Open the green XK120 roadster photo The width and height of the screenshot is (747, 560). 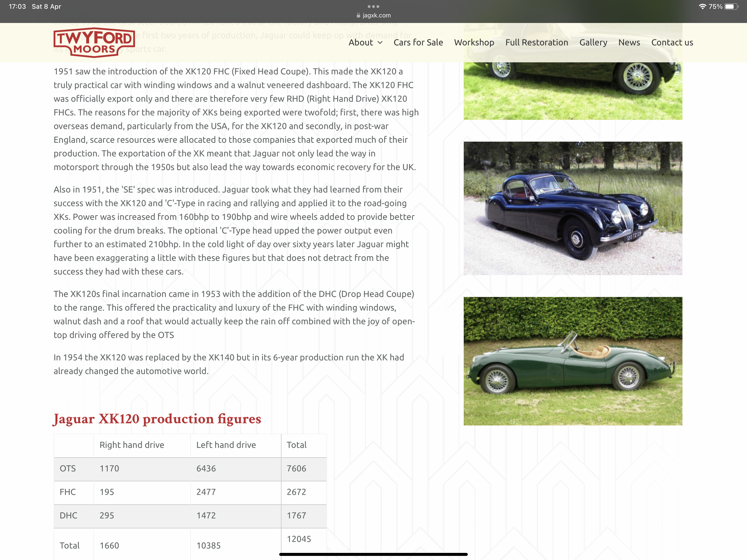coord(572,361)
